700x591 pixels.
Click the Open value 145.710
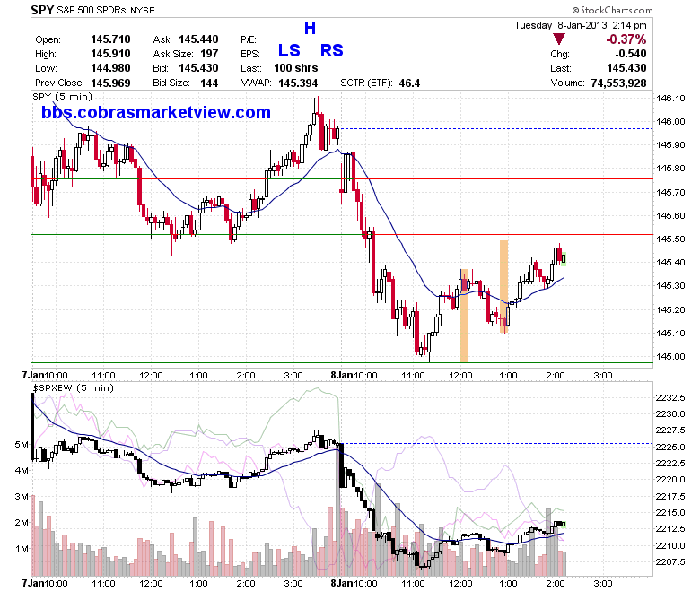coord(110,39)
